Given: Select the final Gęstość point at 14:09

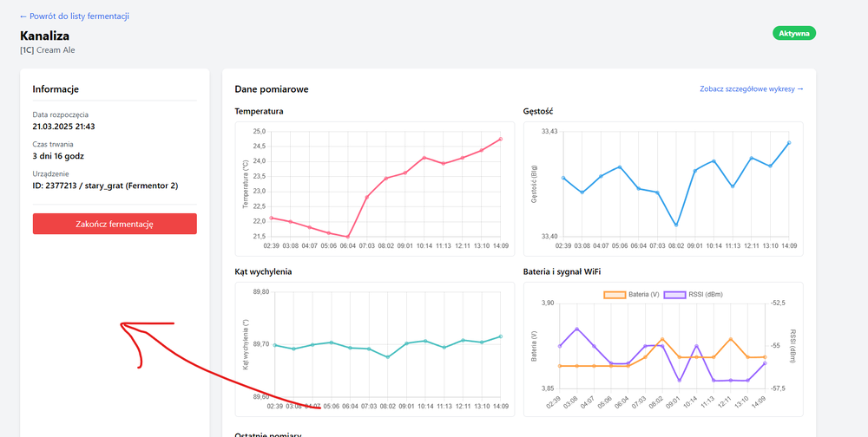Looking at the screenshot, I should pos(789,142).
